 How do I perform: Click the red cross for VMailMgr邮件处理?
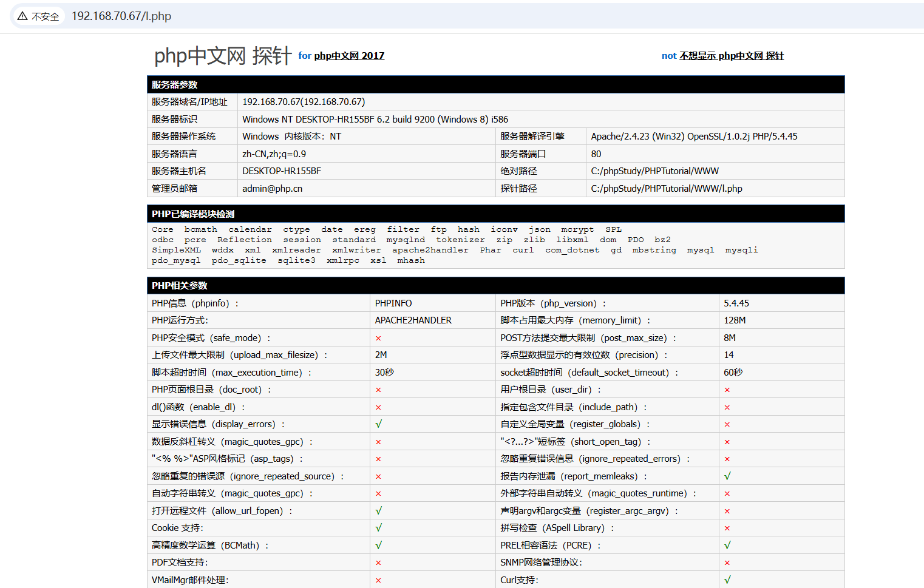tap(378, 581)
